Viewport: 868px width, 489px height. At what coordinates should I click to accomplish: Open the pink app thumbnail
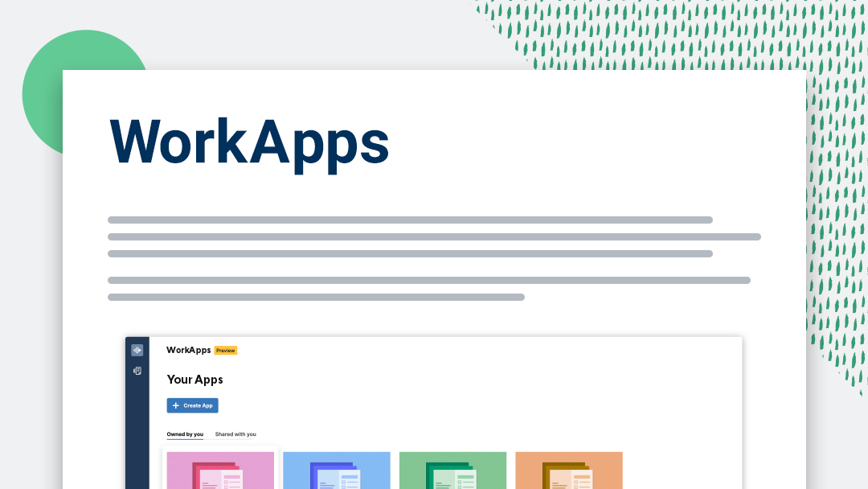pyautogui.click(x=220, y=471)
